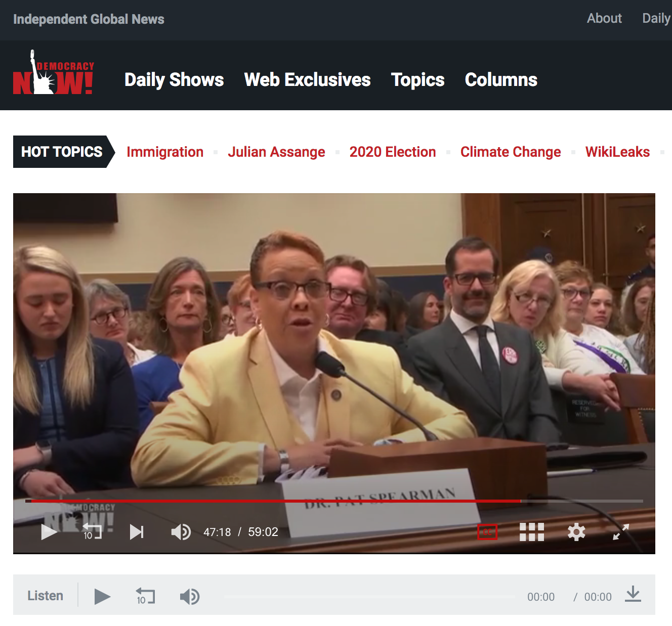Play the video in the player
Screen dimensions: 672x626
coord(49,532)
